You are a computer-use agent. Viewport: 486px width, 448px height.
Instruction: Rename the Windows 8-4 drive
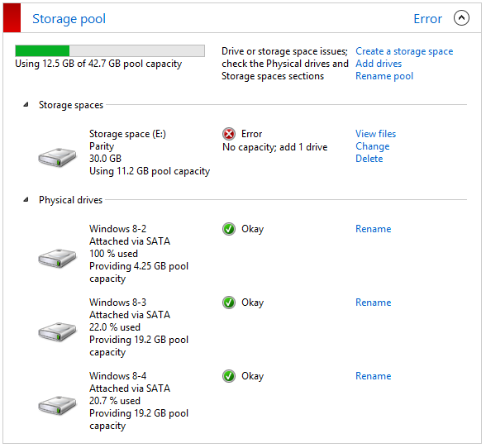(x=374, y=376)
